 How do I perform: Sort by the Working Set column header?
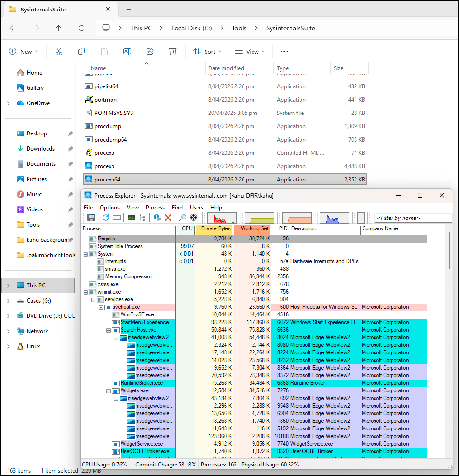[252, 229]
